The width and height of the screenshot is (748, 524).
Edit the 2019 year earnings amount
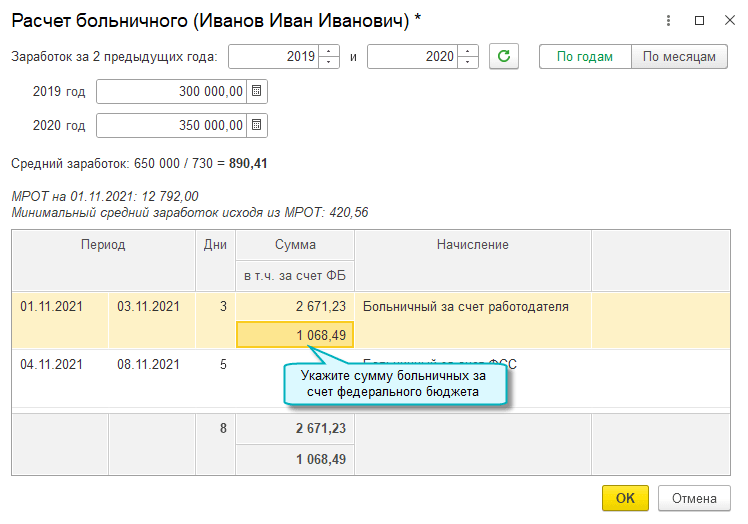coord(170,92)
